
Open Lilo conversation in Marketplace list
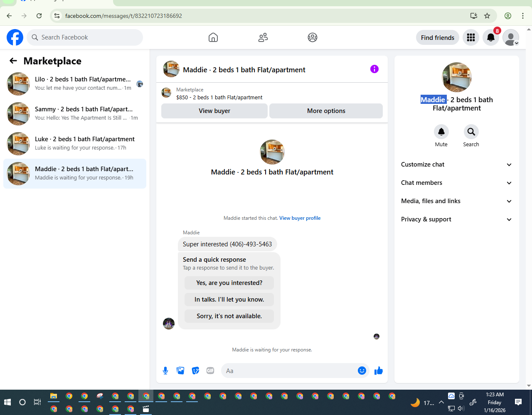[75, 83]
